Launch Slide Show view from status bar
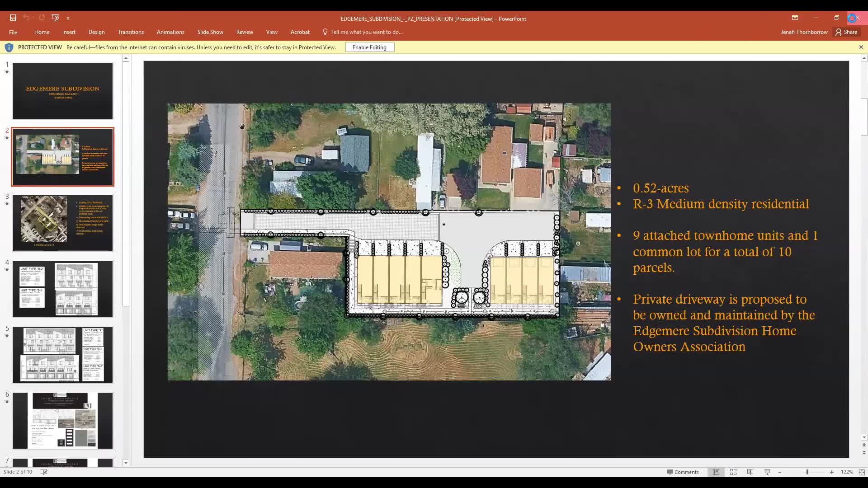This screenshot has width=868, height=488. [x=767, y=472]
